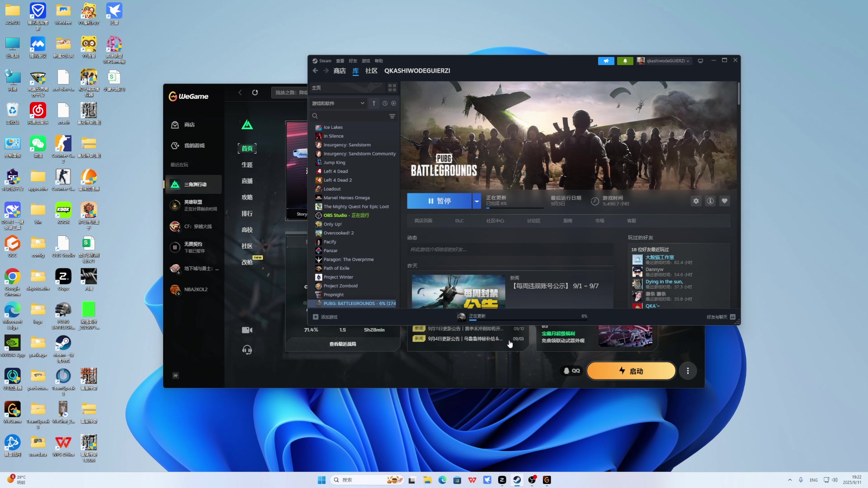Open PUBG game settings gear
Viewport: 868px width, 488px height.
(696, 201)
